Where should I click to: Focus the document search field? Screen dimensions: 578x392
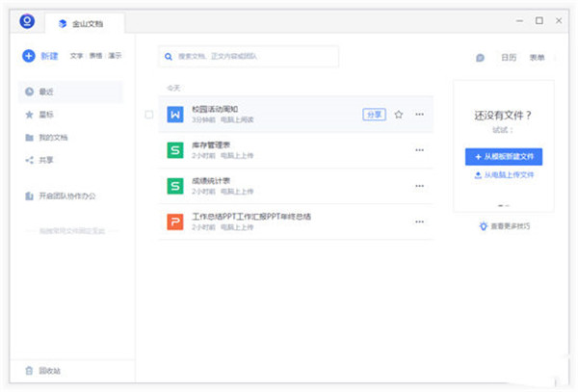[x=249, y=57]
